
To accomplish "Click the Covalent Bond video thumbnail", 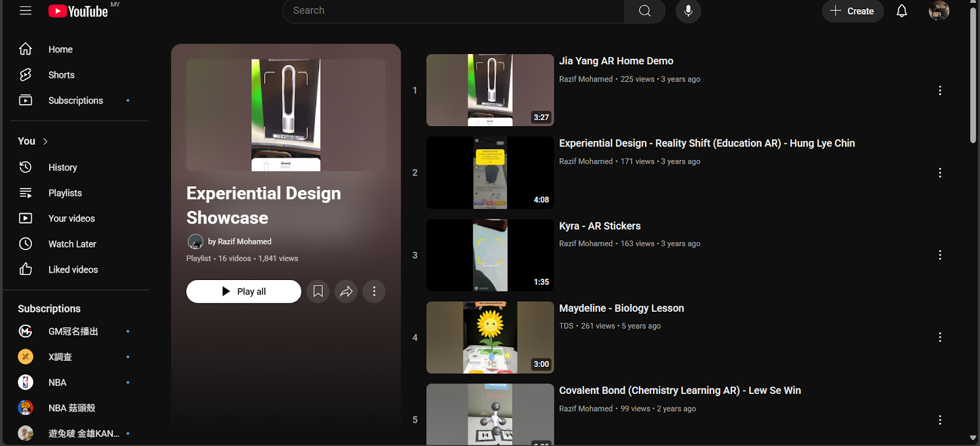I will tap(490, 415).
